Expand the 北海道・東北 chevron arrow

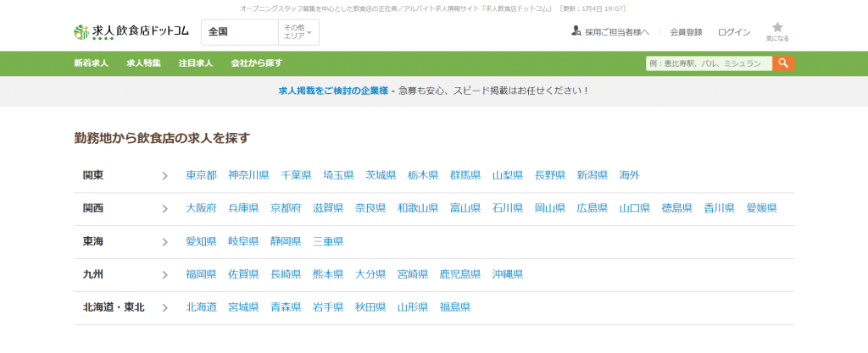[x=165, y=308]
